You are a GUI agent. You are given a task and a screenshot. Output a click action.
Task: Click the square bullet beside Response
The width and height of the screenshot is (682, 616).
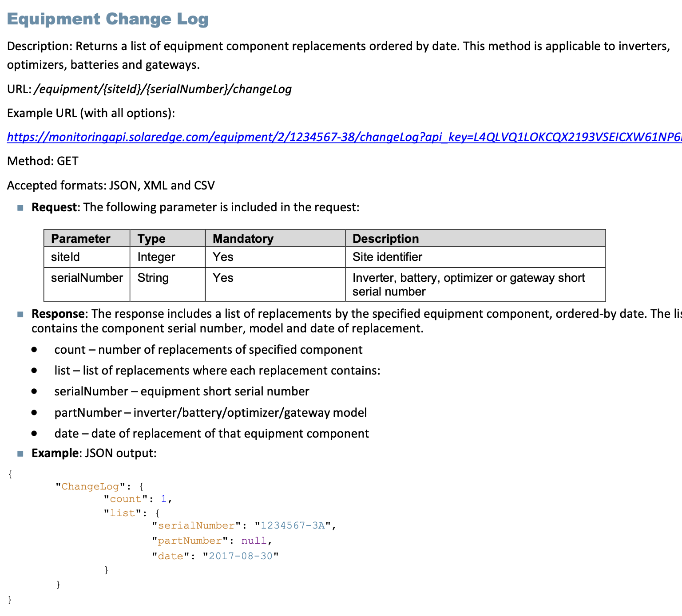(x=20, y=314)
